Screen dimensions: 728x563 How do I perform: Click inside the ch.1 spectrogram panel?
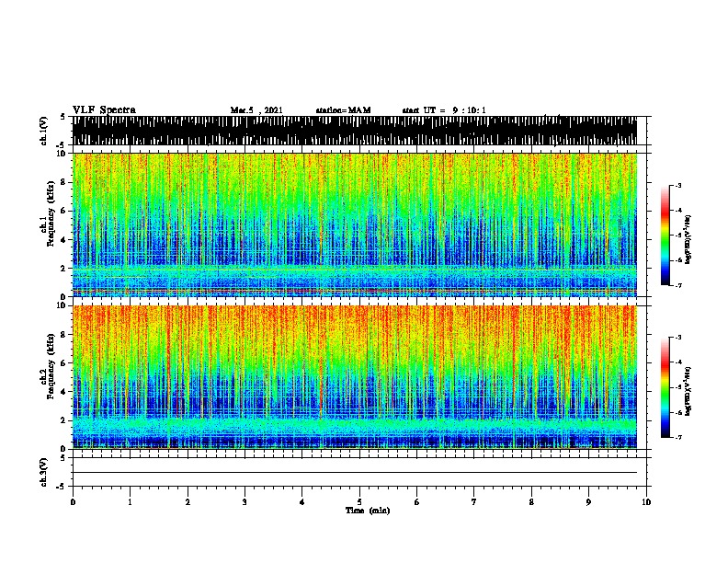pyautogui.click(x=355, y=224)
